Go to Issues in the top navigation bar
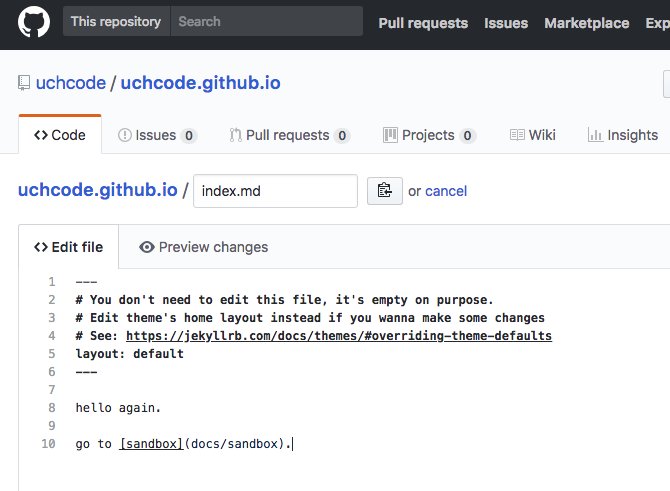The width and height of the screenshot is (670, 491). tap(506, 23)
